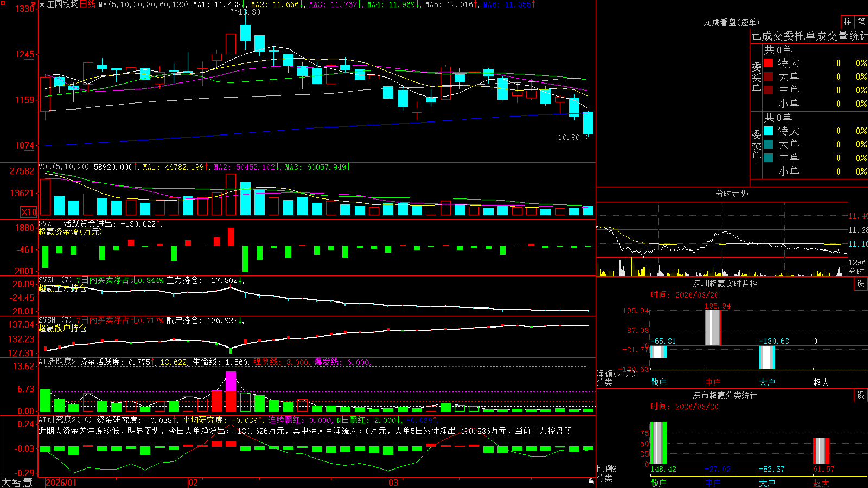The image size is (868, 488).
Task: Click the 龙虎看盘(逐单) panel title
Action: pos(731,22)
